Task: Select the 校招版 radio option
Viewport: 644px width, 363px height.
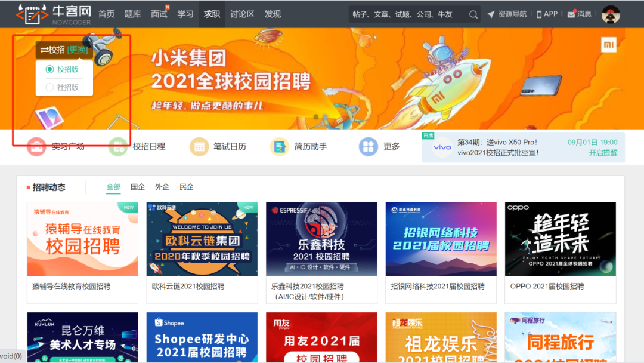Action: 49,69
